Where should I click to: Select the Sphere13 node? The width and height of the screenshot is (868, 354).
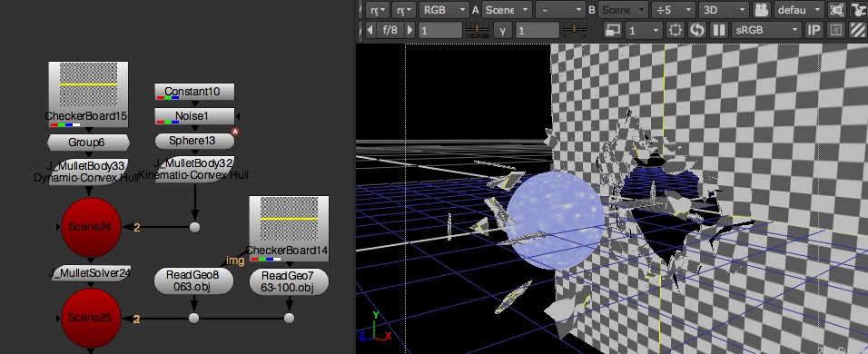click(194, 141)
